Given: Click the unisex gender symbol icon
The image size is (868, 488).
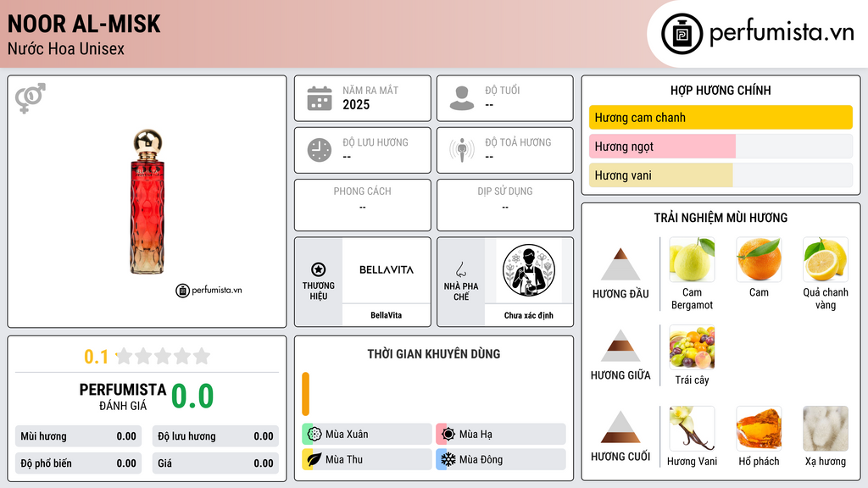Looking at the screenshot, I should click(x=31, y=98).
